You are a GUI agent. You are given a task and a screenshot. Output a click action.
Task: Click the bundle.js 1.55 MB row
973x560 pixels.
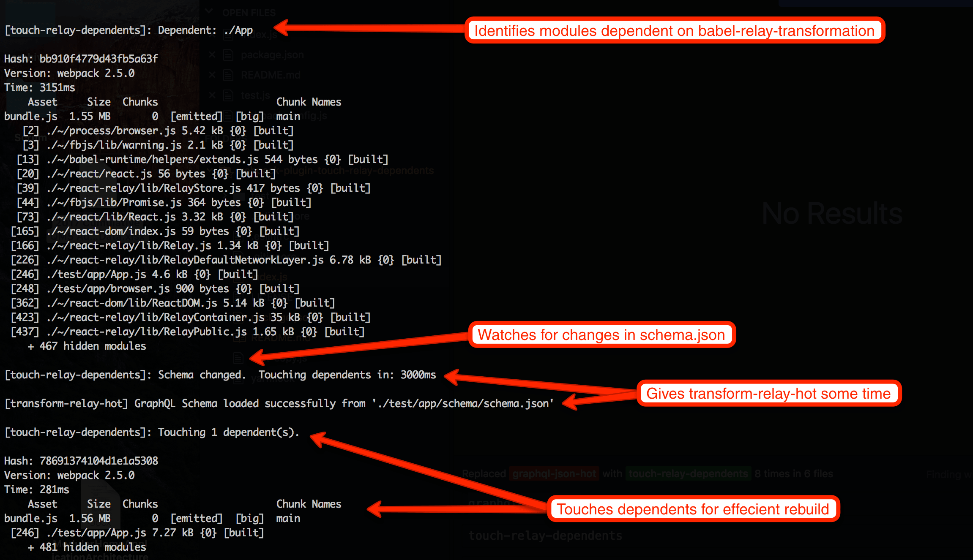(x=152, y=116)
